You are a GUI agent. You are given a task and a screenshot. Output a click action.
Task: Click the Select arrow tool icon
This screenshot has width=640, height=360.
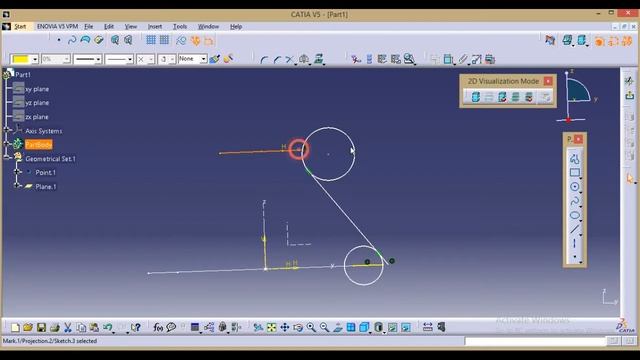pos(629,178)
